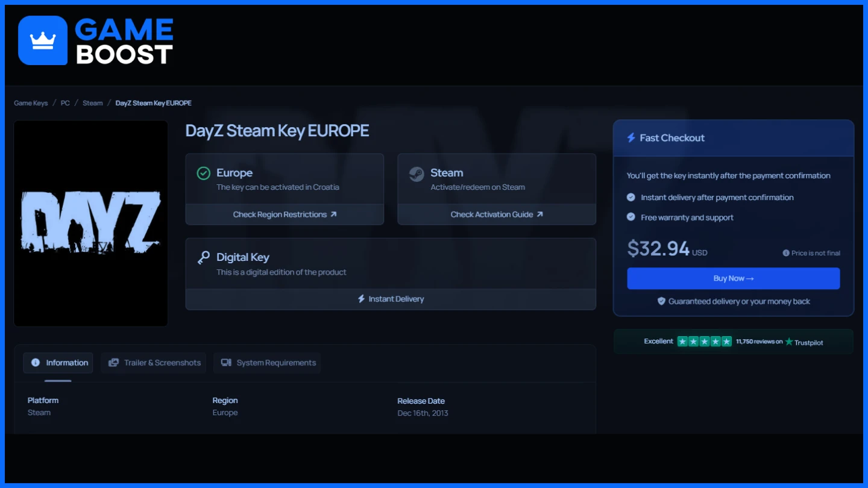Click the Europe value under Region
The width and height of the screenshot is (868, 488).
225,413
